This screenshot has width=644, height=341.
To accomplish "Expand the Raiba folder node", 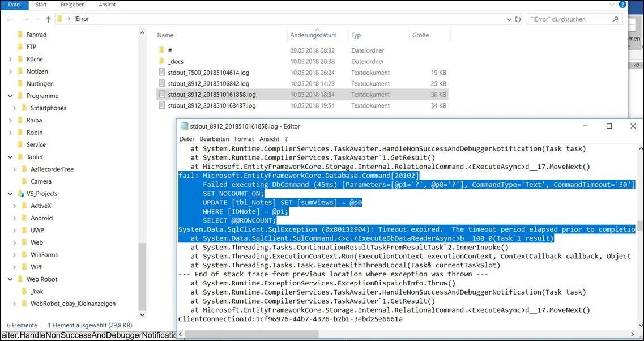I will point(10,121).
